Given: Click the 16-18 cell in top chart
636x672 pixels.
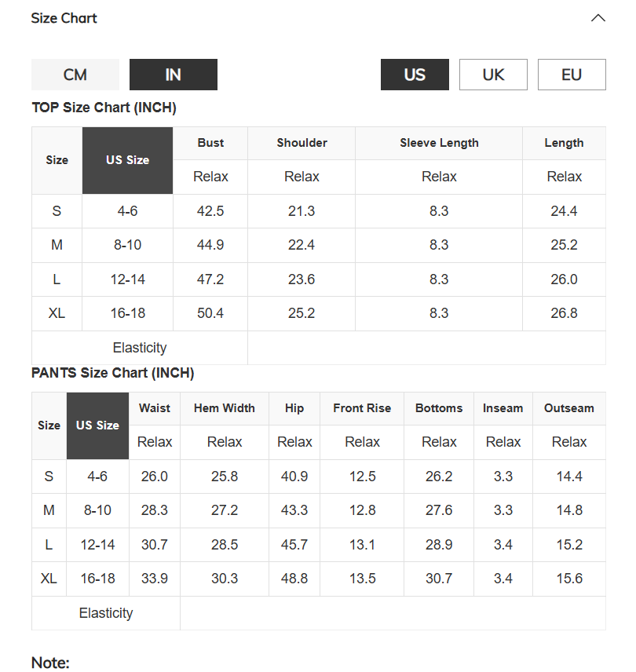Looking at the screenshot, I should tap(128, 313).
